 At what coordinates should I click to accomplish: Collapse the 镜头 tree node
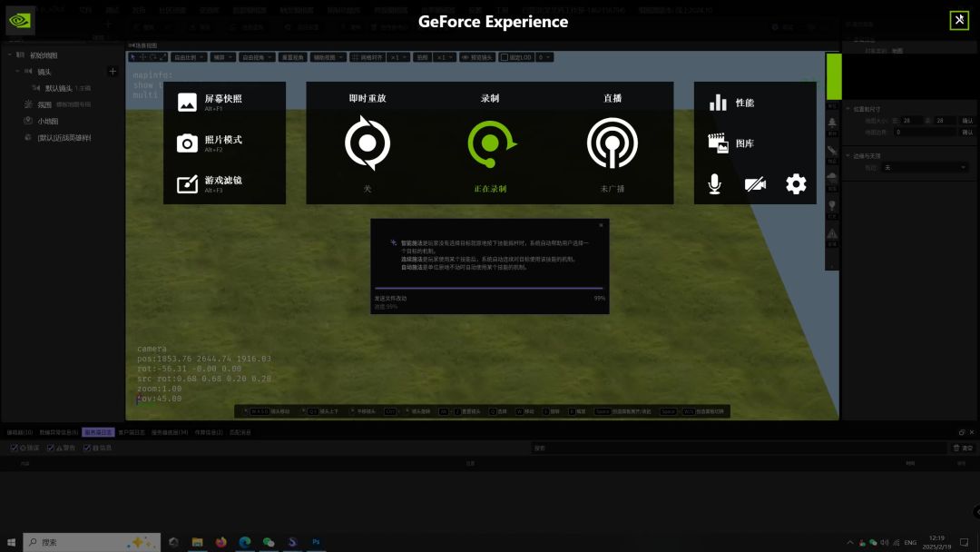pos(17,72)
